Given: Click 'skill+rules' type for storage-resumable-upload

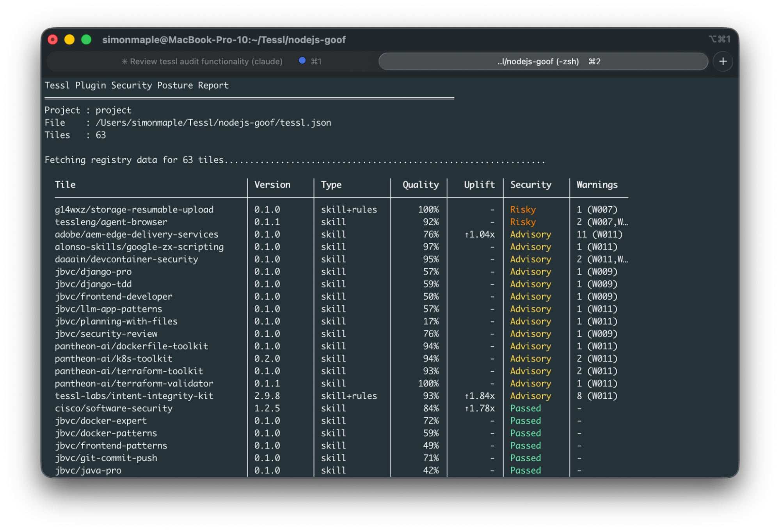Looking at the screenshot, I should click(x=349, y=210).
